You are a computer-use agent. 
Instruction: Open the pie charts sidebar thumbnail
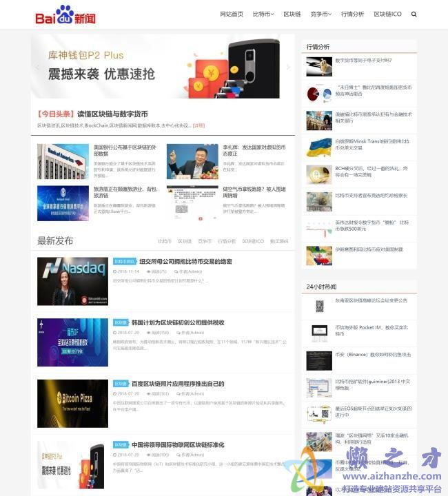tap(319, 94)
